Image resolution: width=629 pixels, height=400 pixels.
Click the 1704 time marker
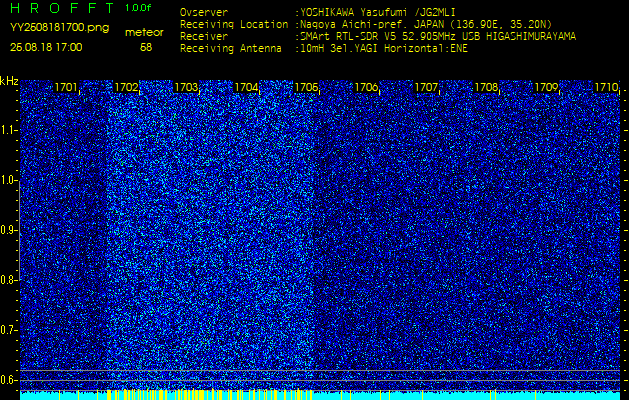[246, 87]
